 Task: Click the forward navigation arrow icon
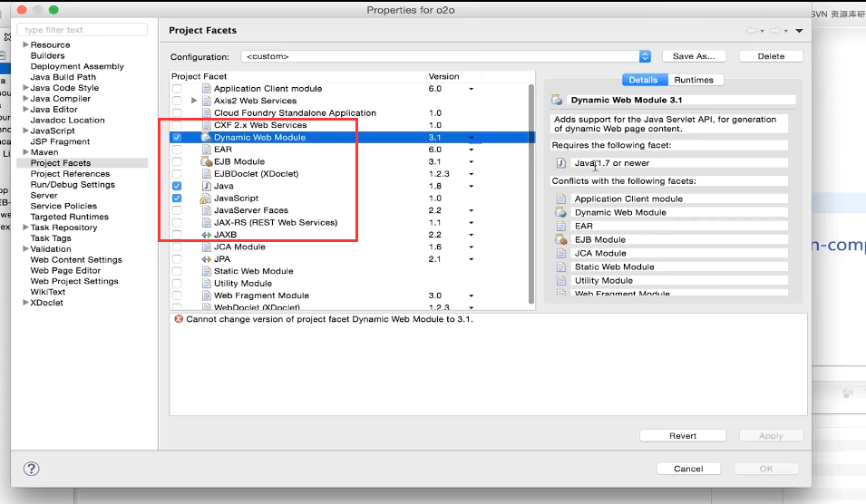pyautogui.click(x=775, y=31)
